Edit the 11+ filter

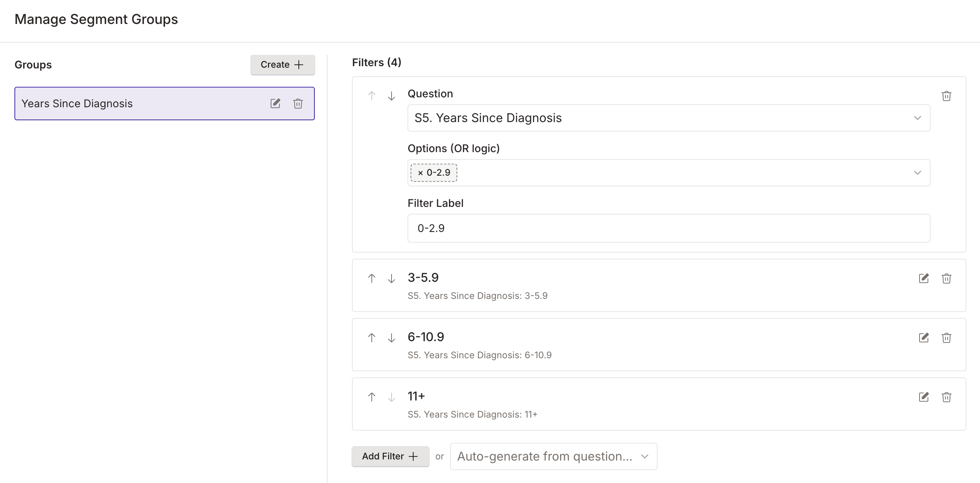pos(924,397)
